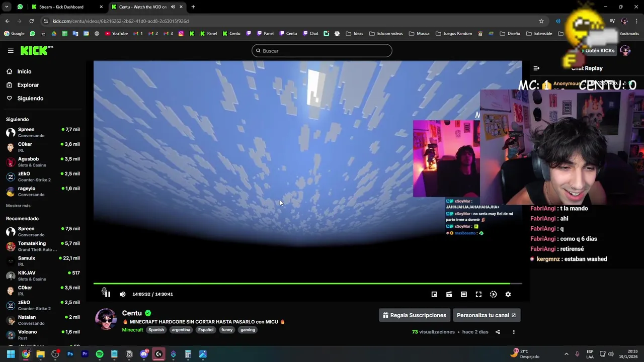The height and width of the screenshot is (362, 644).
Task: Close the Stream - Kick Dashboard tab
Action: click(101, 7)
